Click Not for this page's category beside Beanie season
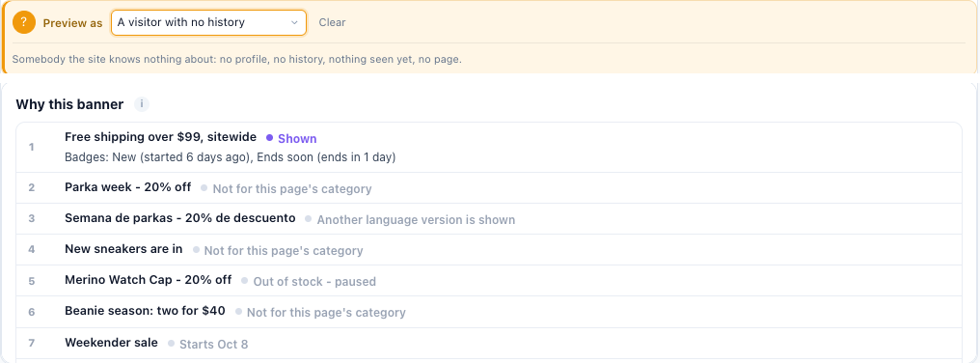The width and height of the screenshot is (980, 363). tap(326, 312)
